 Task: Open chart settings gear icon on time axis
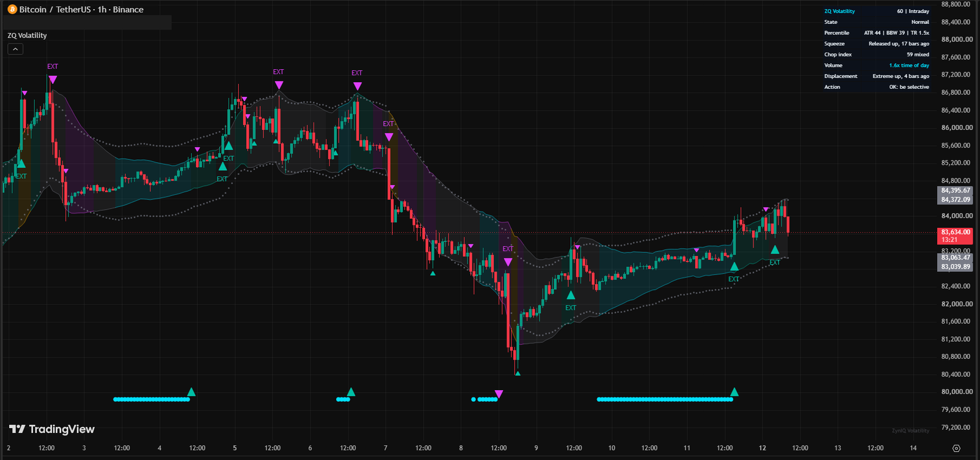pyautogui.click(x=957, y=448)
